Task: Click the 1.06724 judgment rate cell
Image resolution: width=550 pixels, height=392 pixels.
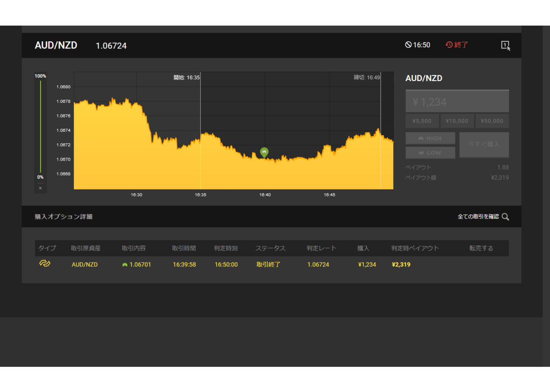Action: pyautogui.click(x=318, y=265)
